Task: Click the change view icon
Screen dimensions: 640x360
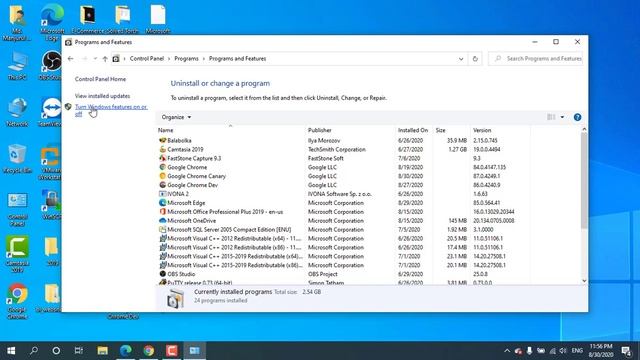Action: pyautogui.click(x=551, y=117)
